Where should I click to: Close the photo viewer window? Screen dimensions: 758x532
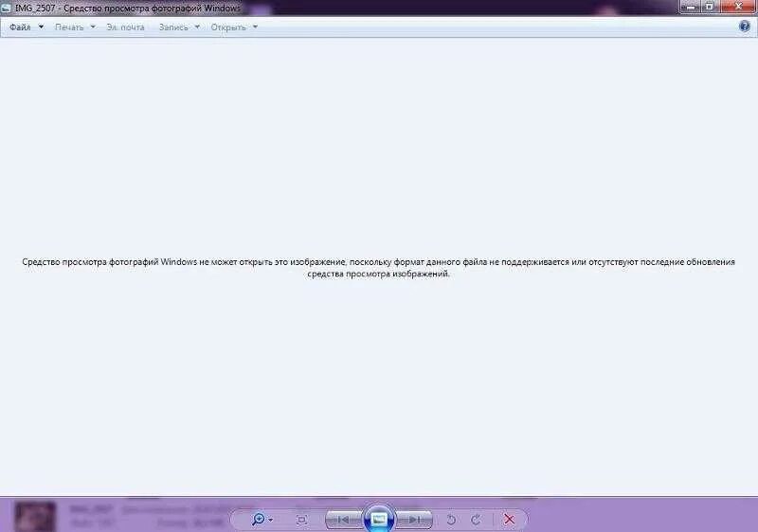pos(738,7)
